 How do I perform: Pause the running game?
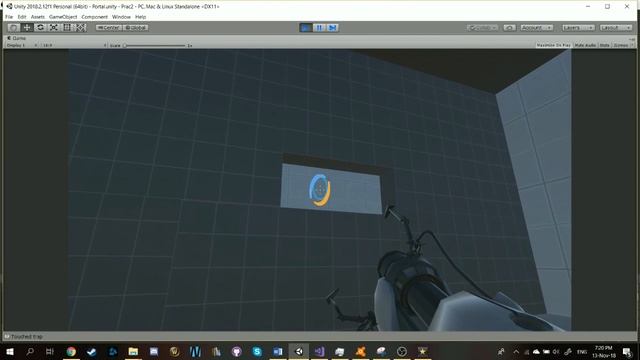click(319, 27)
